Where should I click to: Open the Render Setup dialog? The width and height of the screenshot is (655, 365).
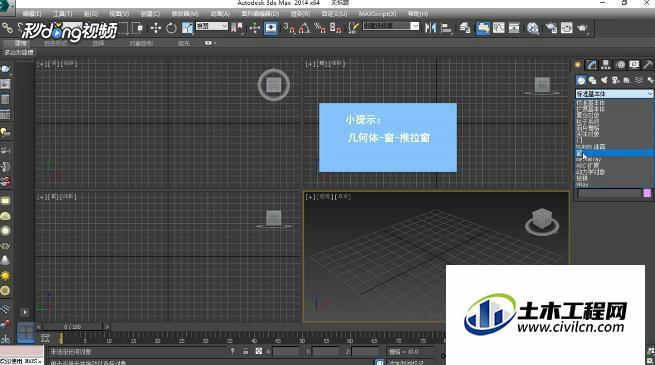(x=551, y=28)
